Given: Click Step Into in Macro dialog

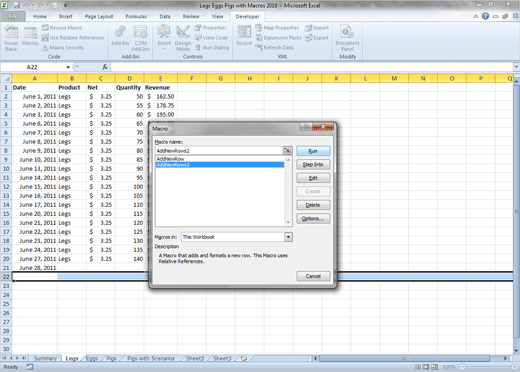Looking at the screenshot, I should point(313,164).
